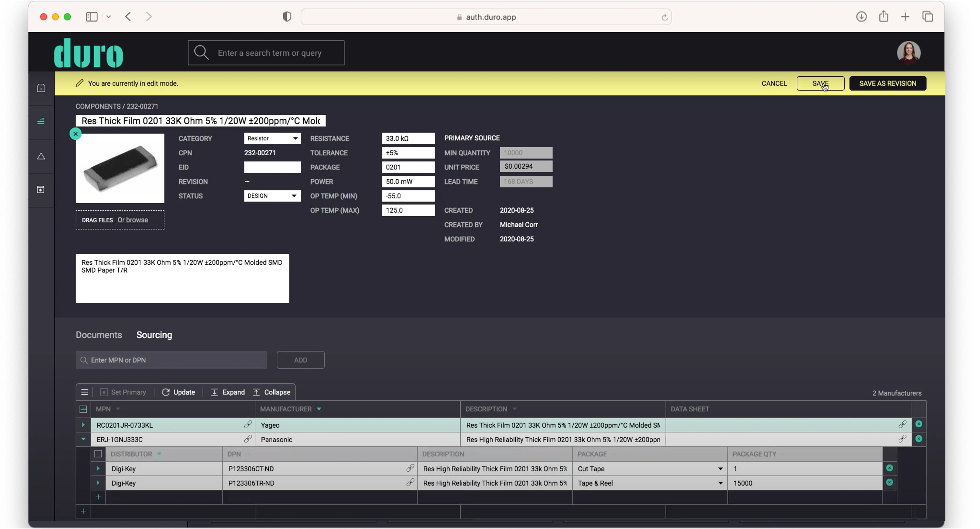Select the teal stacked-bars sidebar icon
The width and height of the screenshot is (980, 529).
point(41,121)
